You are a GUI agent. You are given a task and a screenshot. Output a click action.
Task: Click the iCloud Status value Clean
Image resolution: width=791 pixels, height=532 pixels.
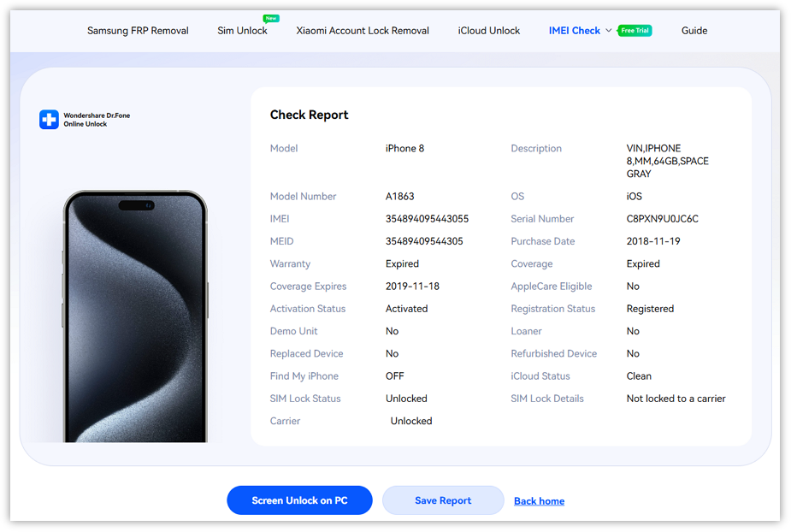tap(639, 376)
